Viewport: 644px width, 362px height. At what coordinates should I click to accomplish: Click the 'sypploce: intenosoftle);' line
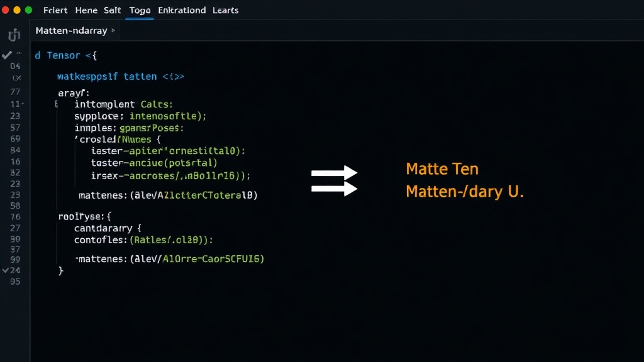pyautogui.click(x=140, y=116)
